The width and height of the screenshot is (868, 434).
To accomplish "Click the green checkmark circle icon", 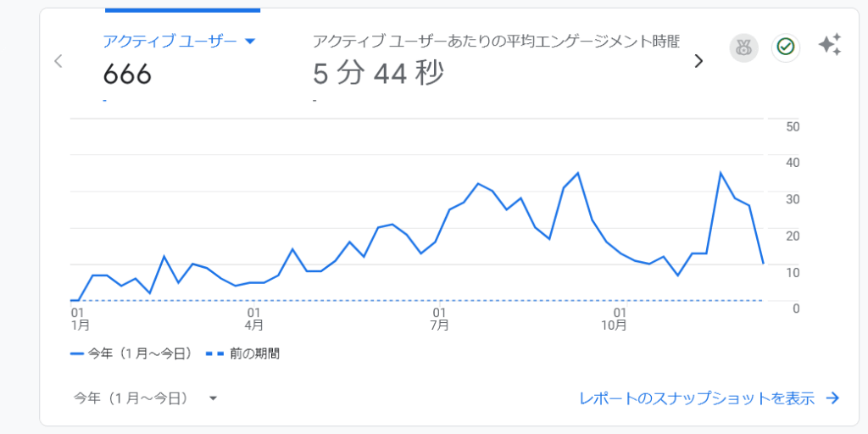I will 786,48.
